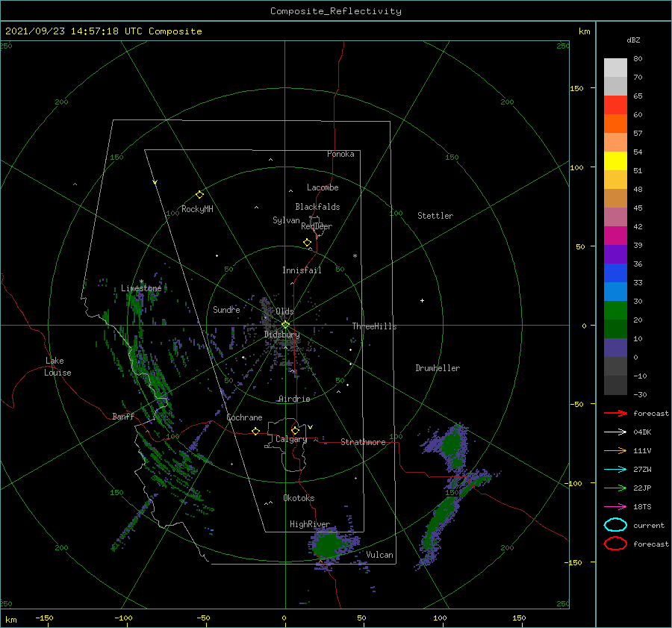Click the Blackfalds label
672x628 pixels.
click(x=317, y=207)
